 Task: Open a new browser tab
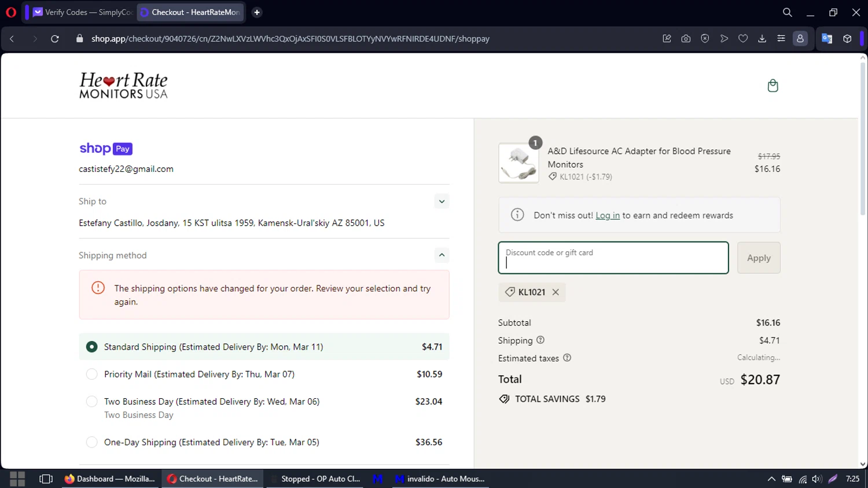[x=257, y=12]
